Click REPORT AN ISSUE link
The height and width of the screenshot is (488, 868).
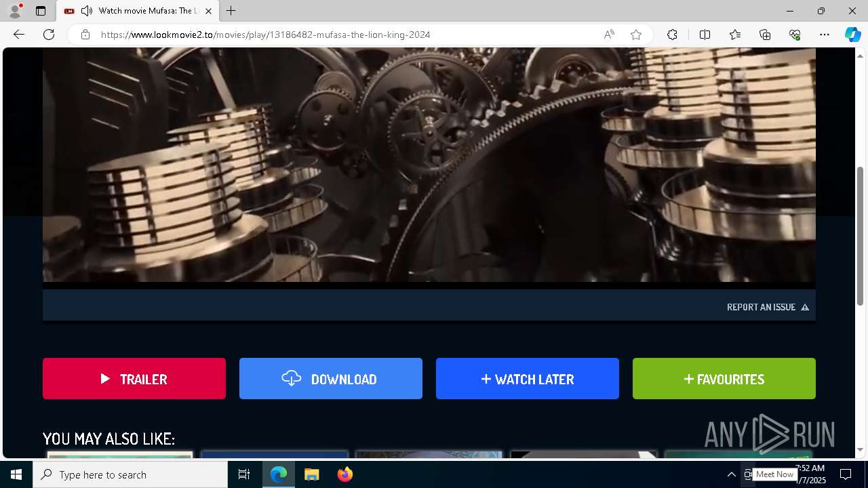(761, 307)
